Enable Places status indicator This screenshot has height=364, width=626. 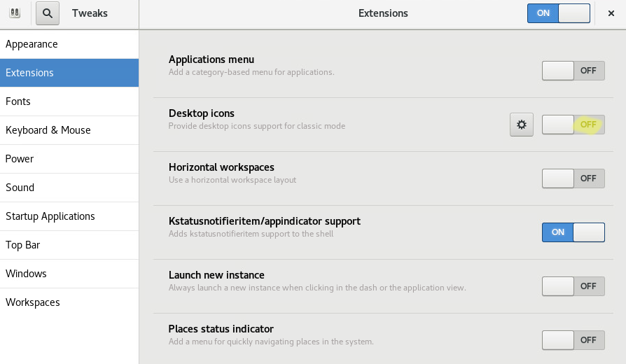pyautogui.click(x=573, y=340)
